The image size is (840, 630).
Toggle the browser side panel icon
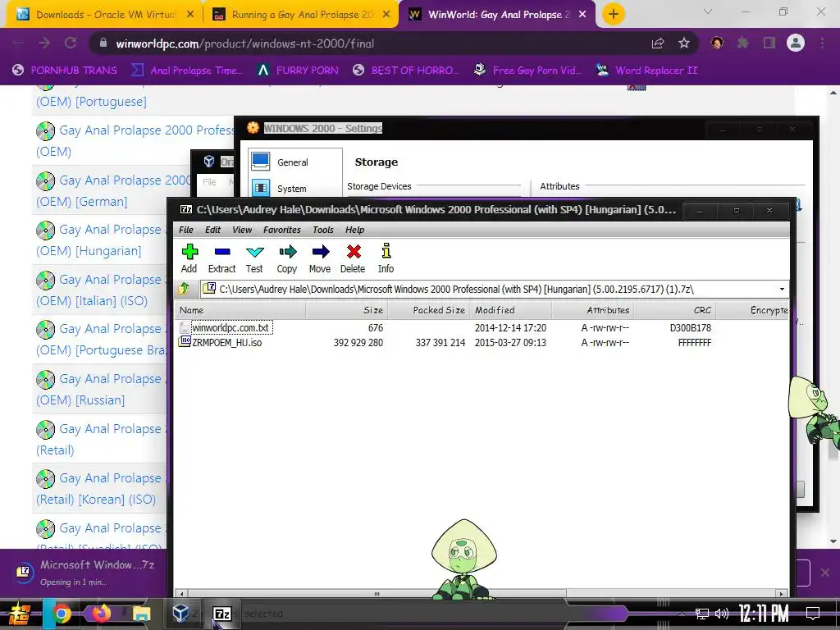coord(769,43)
